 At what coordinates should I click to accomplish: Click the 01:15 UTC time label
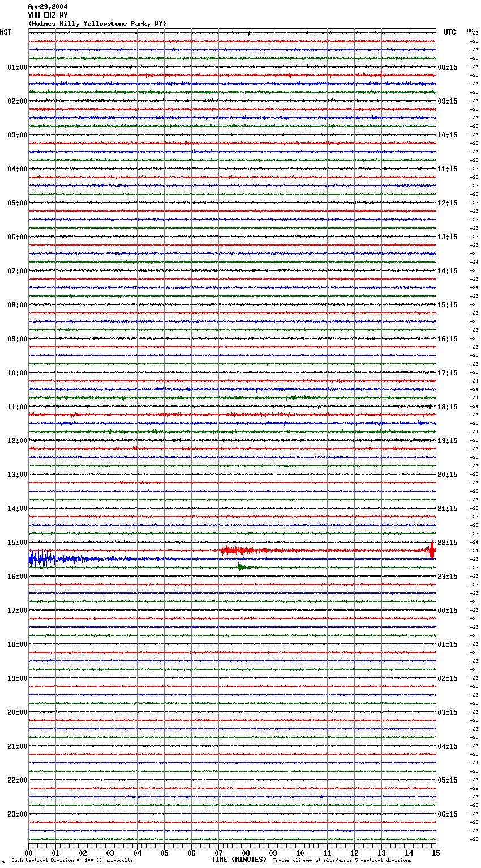click(448, 644)
